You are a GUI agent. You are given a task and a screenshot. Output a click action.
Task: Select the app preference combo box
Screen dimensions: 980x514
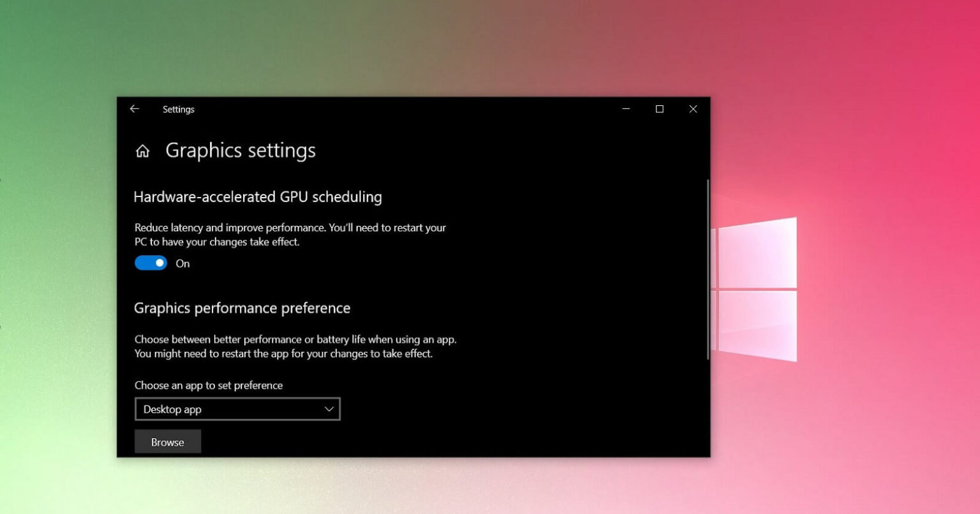coord(237,409)
